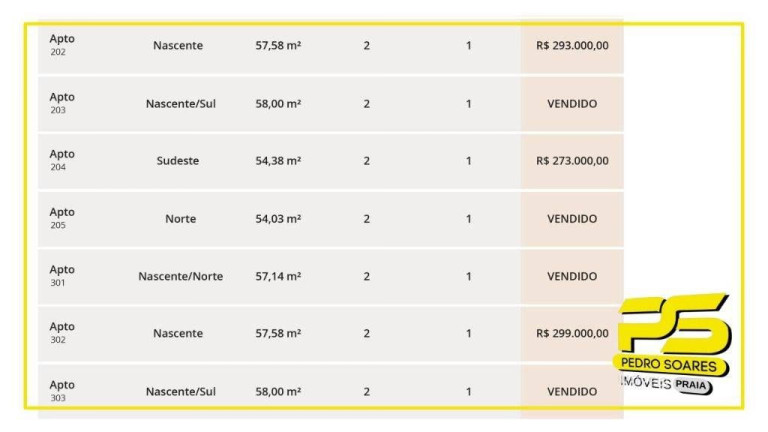The width and height of the screenshot is (768, 432).
Task: Click the Norte orientation cell
Action: (x=180, y=219)
